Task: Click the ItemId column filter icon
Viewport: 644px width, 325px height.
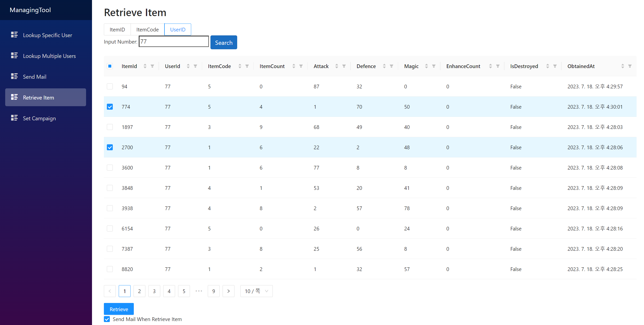Action: pyautogui.click(x=152, y=66)
